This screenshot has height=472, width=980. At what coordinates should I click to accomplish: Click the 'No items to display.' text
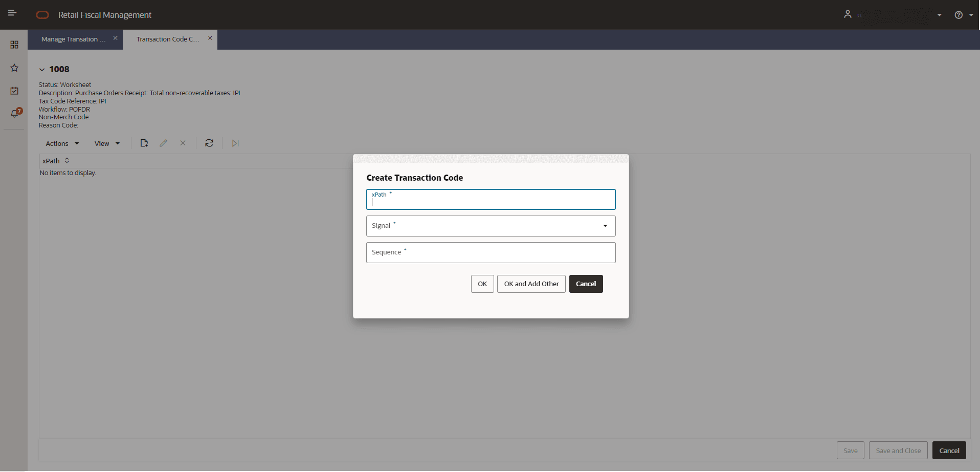(x=68, y=173)
